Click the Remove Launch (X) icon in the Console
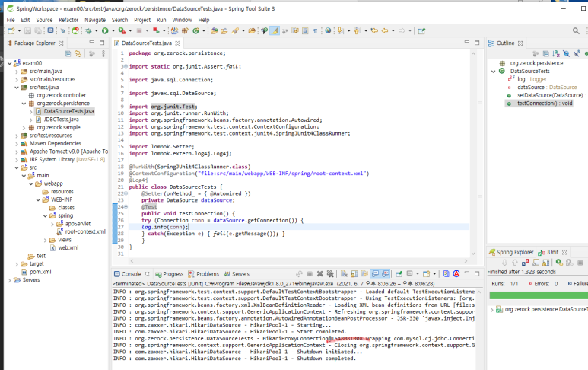Viewport: 588px width, 370px height. (320, 274)
